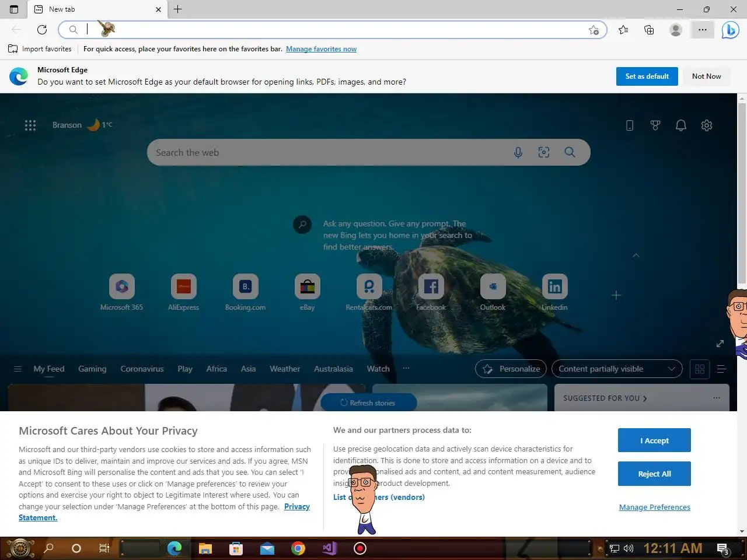This screenshot has height=560, width=747.
Task: Start visual search camera icon
Action: point(544,152)
